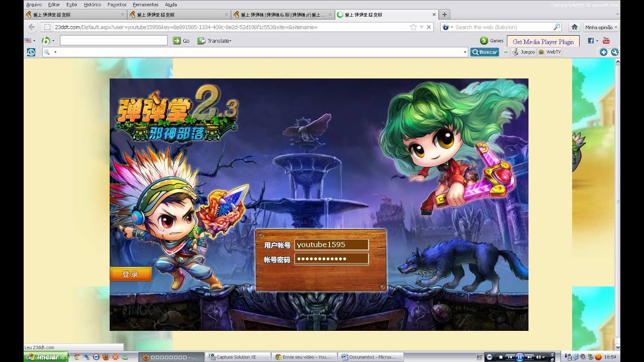Go to the browser home page

coord(574,27)
